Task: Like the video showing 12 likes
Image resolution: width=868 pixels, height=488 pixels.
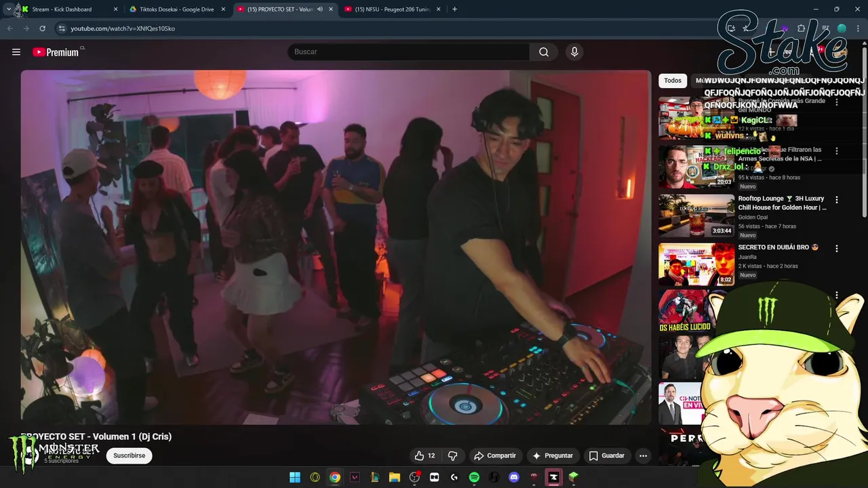Action: point(425,455)
